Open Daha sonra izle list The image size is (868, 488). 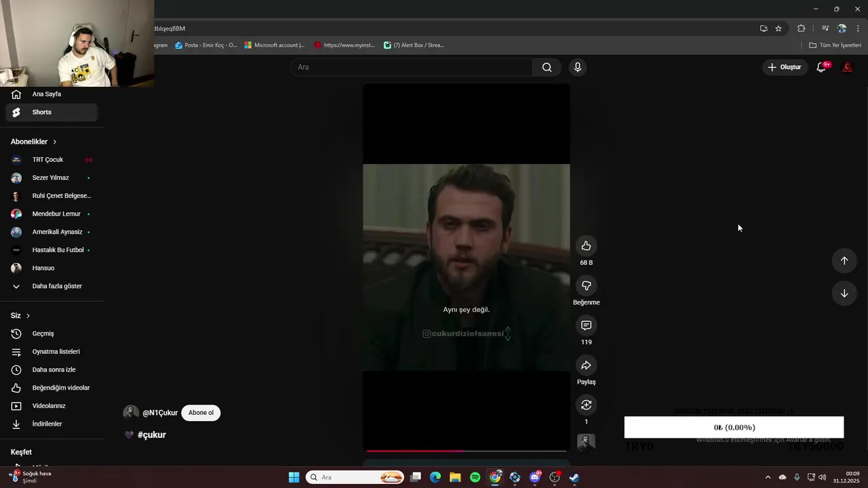point(52,370)
